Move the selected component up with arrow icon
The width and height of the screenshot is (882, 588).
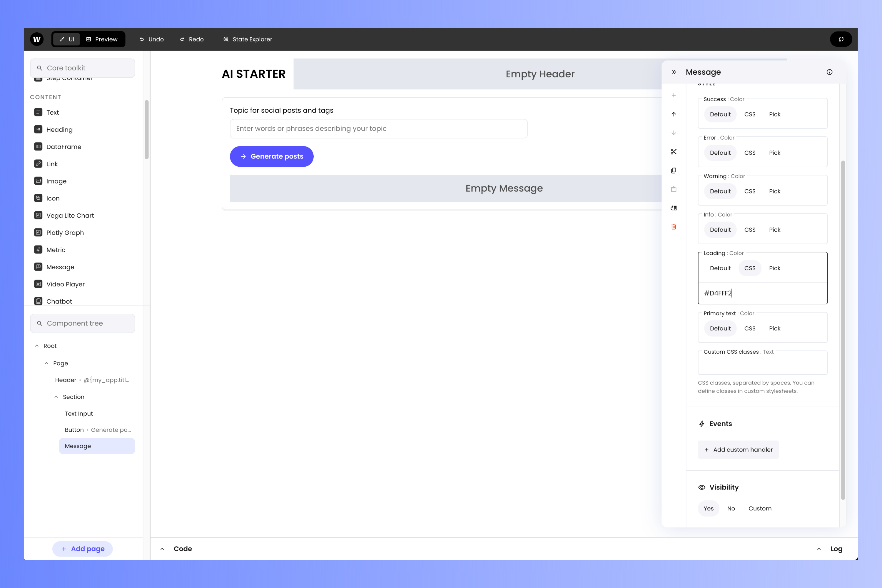(674, 114)
